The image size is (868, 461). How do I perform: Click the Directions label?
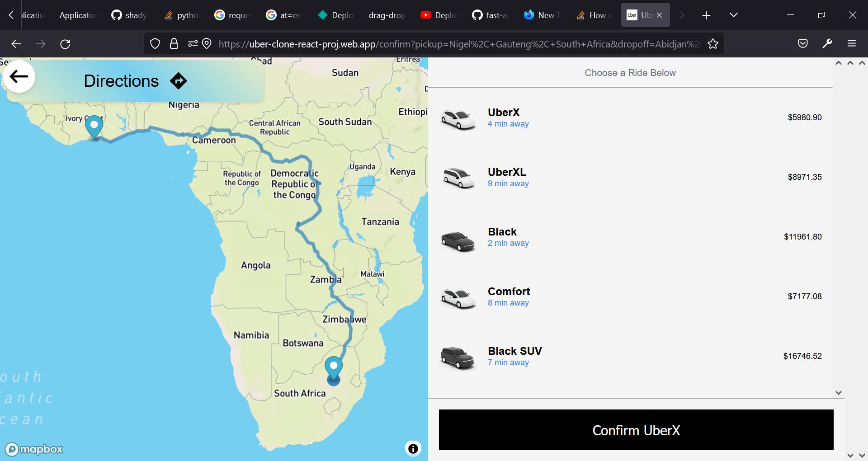click(x=121, y=81)
